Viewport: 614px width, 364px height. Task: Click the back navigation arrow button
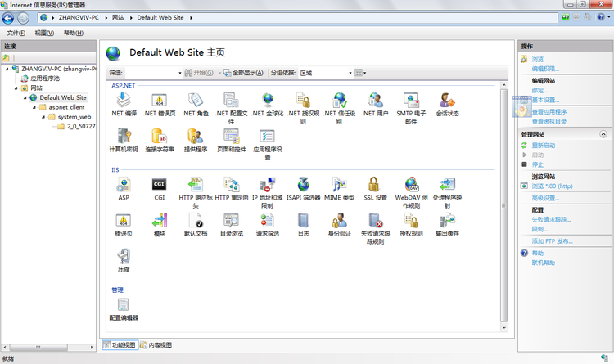(7, 18)
